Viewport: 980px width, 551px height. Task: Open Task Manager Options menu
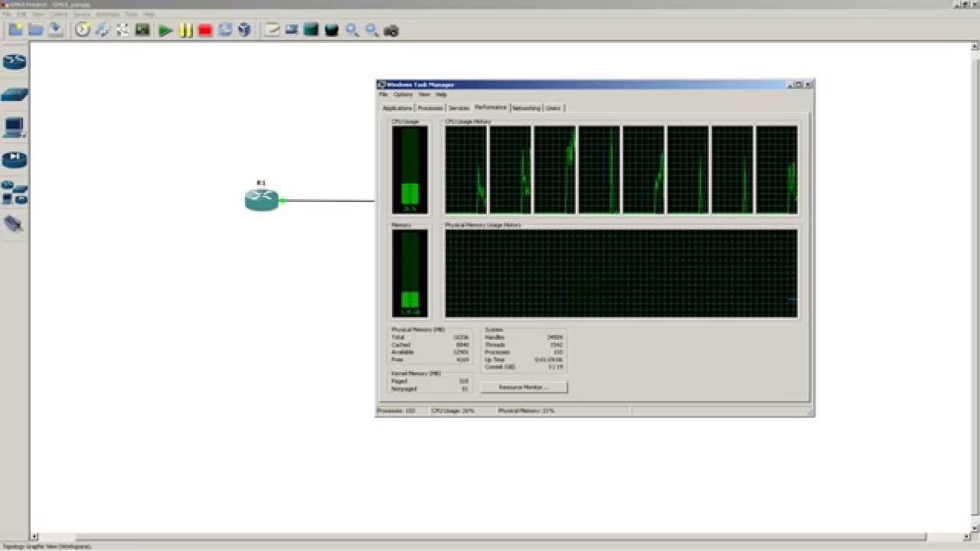point(403,95)
